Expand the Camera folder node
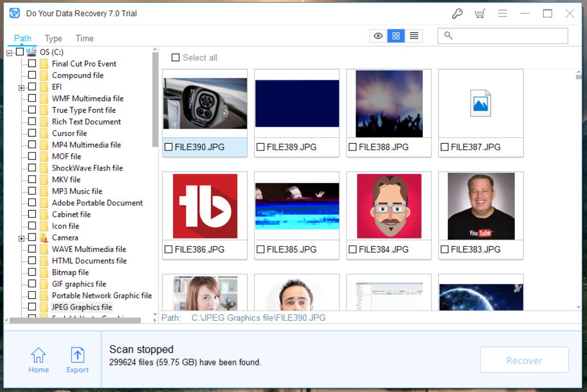The width and height of the screenshot is (587, 392). point(21,237)
